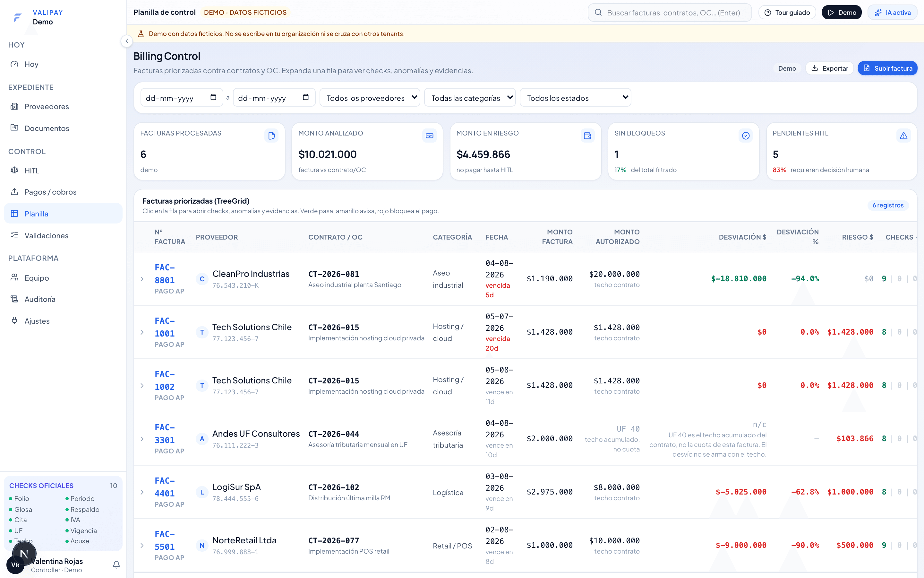
Task: Expand the FAC-4401 invoice row
Action: (142, 492)
